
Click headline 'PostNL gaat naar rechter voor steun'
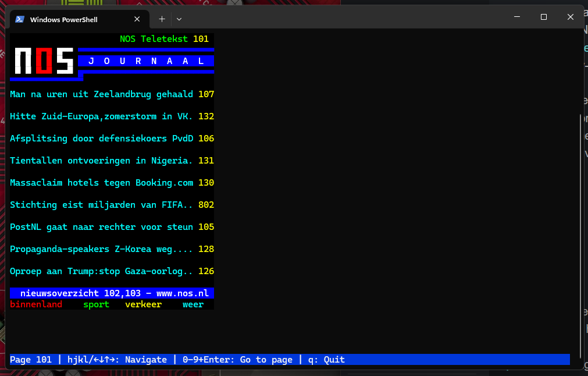101,227
